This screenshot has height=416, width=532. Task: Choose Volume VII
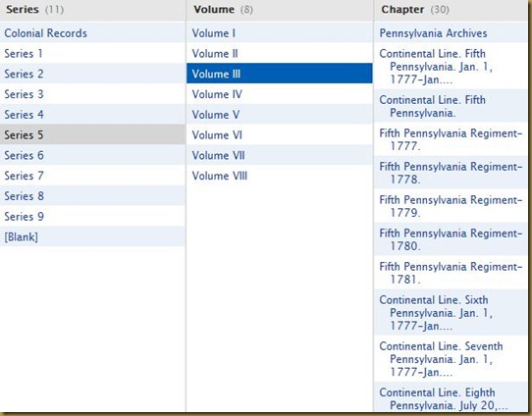pyautogui.click(x=280, y=155)
